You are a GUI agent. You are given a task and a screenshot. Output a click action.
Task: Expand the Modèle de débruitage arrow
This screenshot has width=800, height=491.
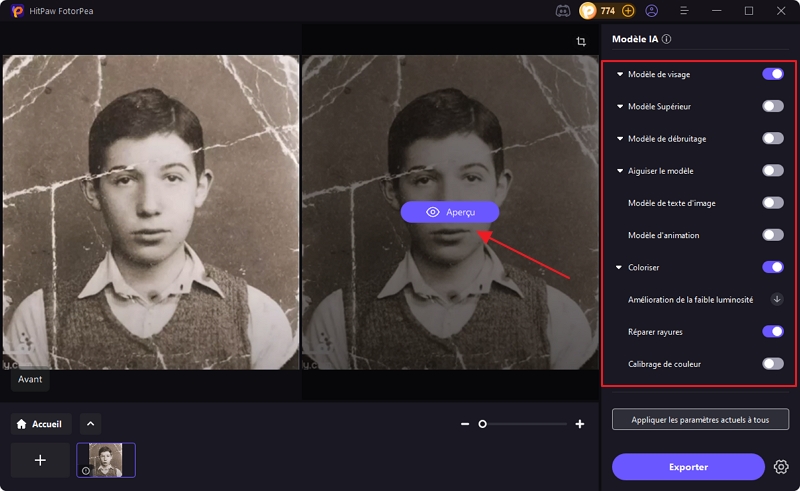tap(619, 139)
